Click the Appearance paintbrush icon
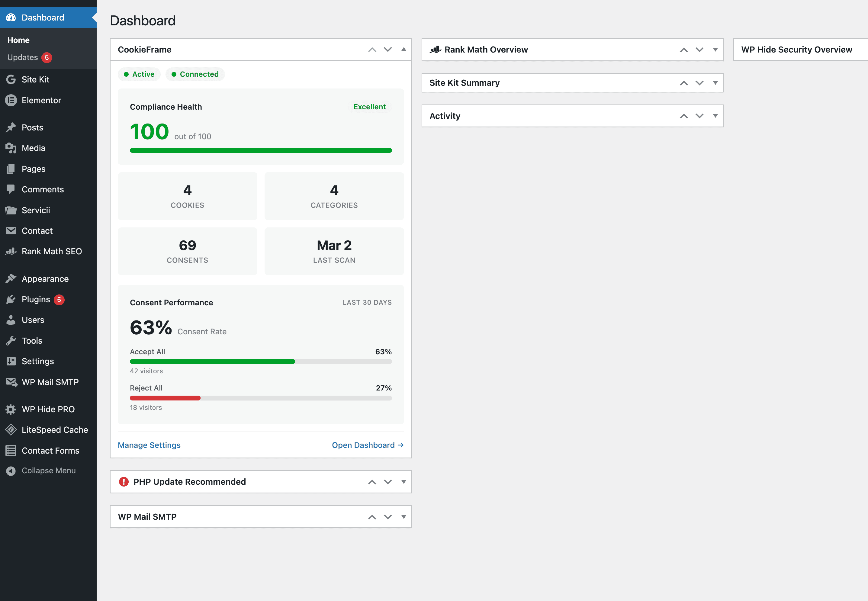Screen dimensions: 868x601 11,279
